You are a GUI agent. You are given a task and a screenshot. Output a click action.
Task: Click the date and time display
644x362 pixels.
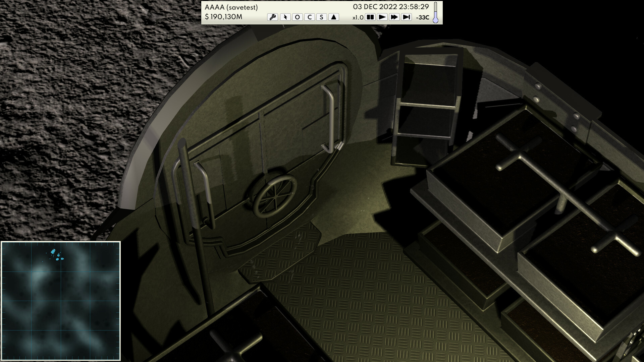[391, 7]
